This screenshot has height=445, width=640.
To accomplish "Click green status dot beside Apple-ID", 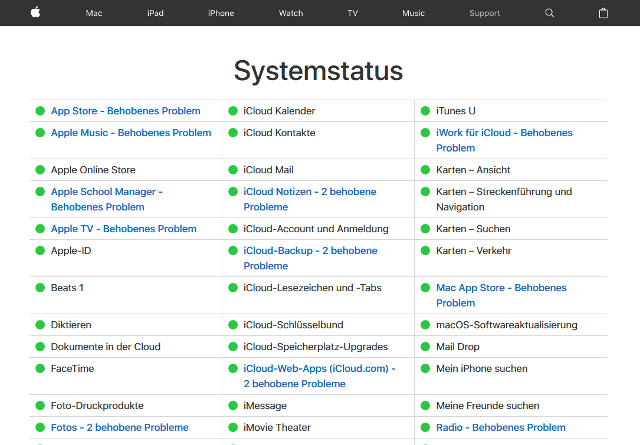I will (40, 251).
